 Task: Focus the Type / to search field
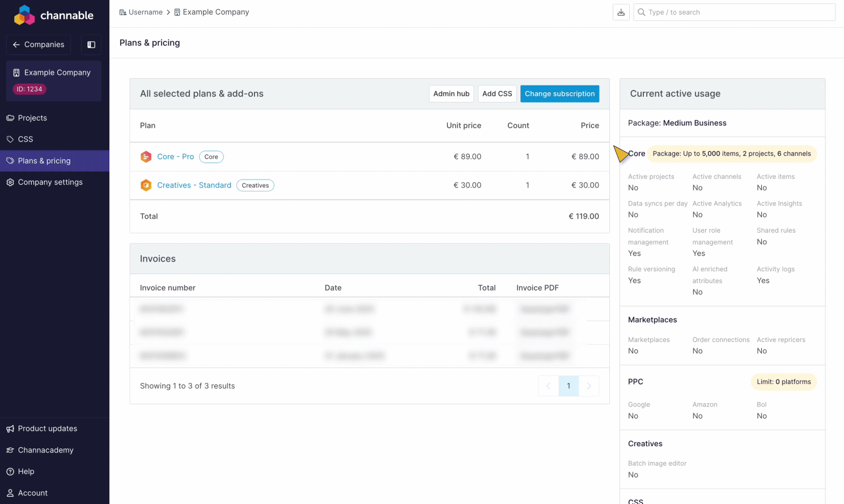click(x=734, y=12)
